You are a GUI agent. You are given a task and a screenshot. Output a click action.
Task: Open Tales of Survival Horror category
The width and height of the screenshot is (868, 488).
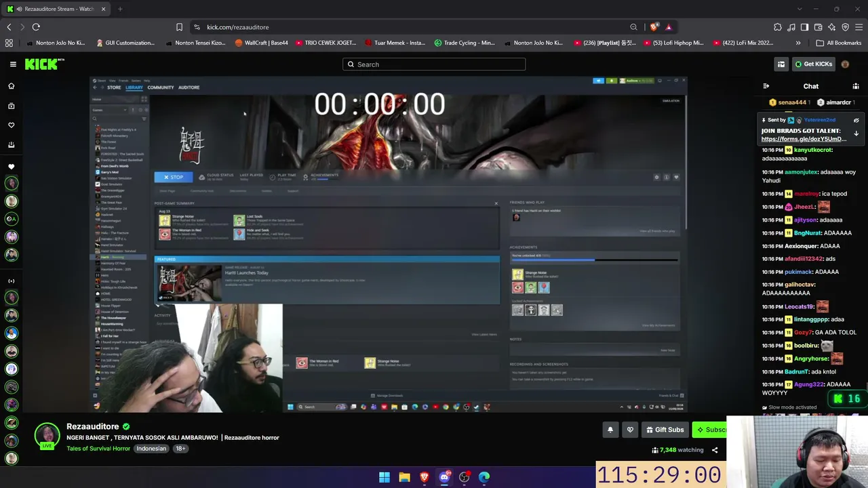point(98,449)
